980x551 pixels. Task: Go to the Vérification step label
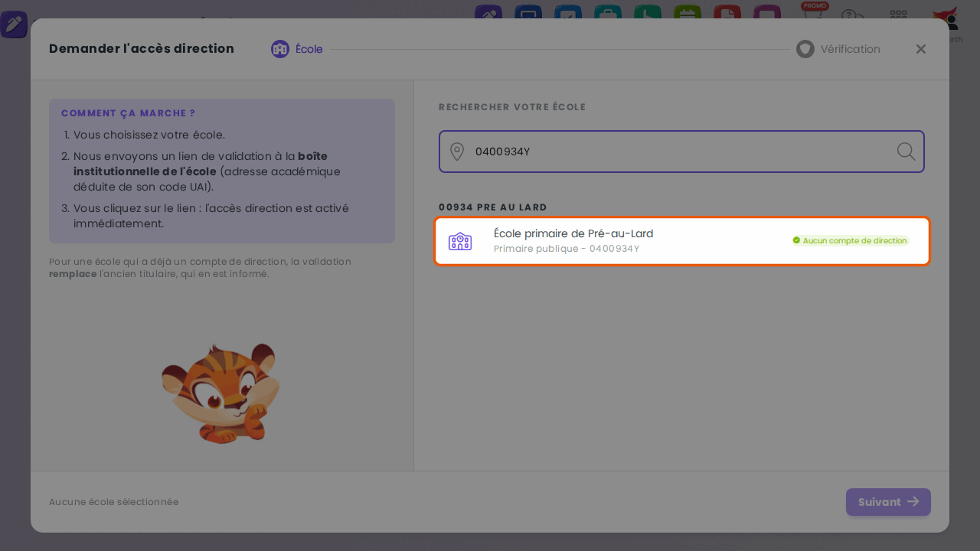click(x=851, y=49)
